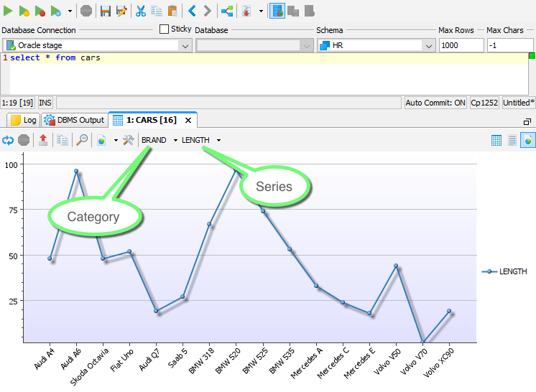536x392 pixels.
Task: Click the Paste clipboard icon
Action: (172, 11)
